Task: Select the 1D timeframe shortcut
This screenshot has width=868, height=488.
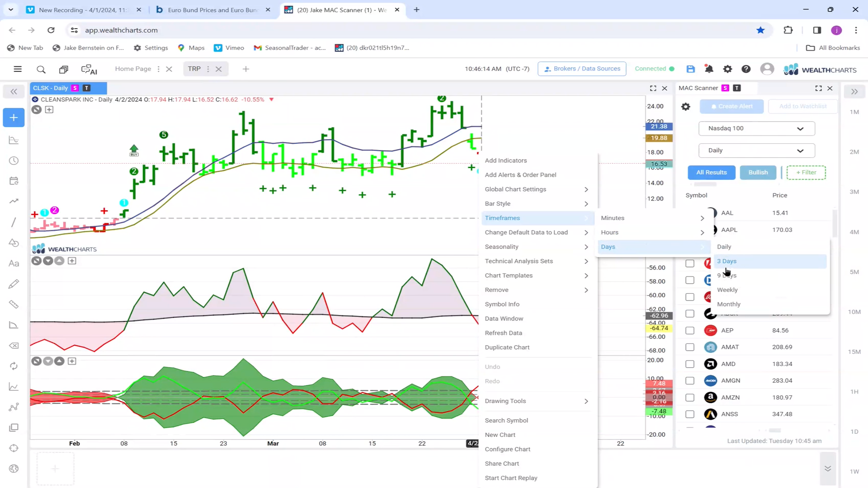Action: coord(854,432)
